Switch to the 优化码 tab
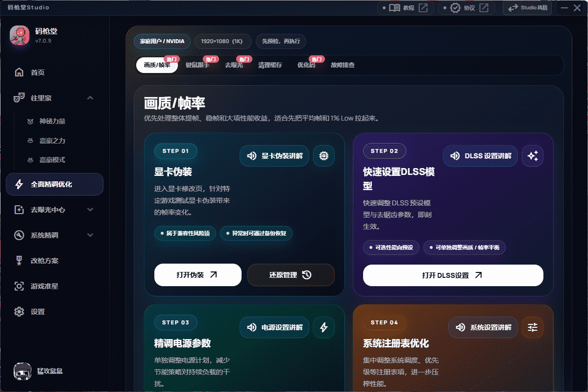588x392 pixels. 306,65
